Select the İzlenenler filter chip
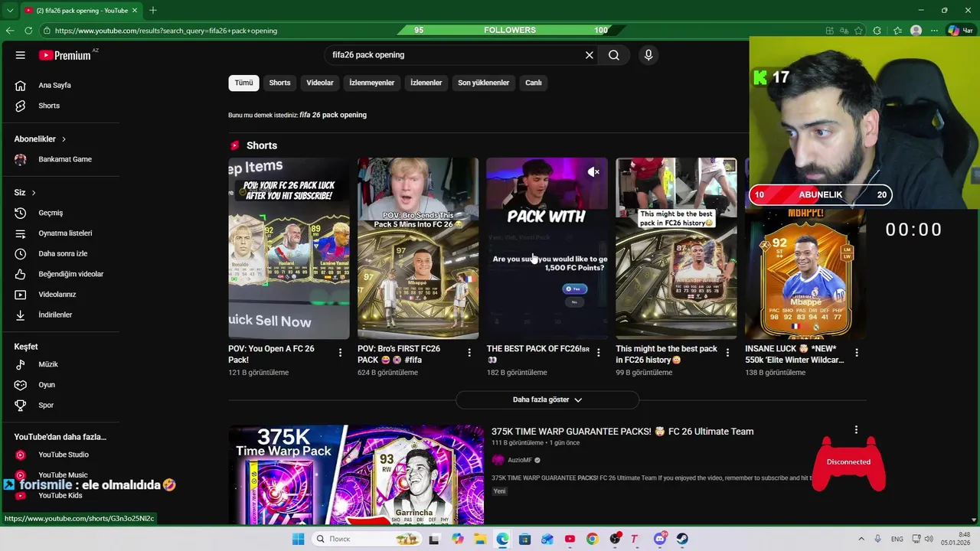 (x=426, y=83)
